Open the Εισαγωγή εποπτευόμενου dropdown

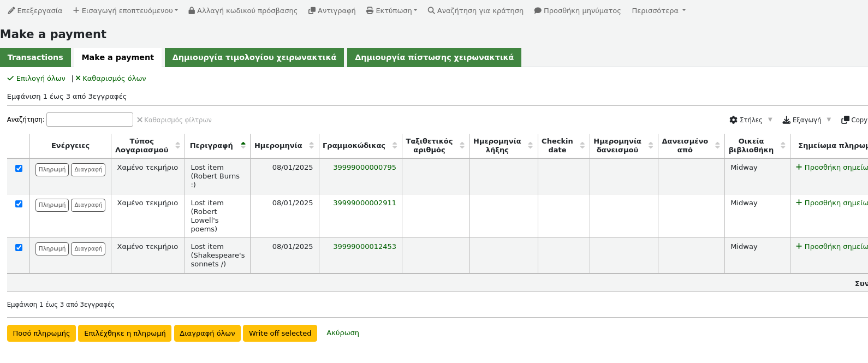[126, 10]
